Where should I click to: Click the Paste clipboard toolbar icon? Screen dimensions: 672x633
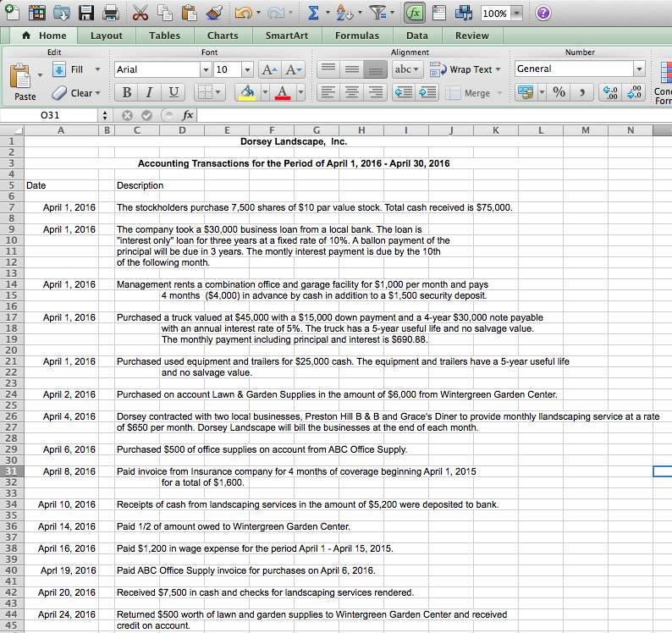189,13
